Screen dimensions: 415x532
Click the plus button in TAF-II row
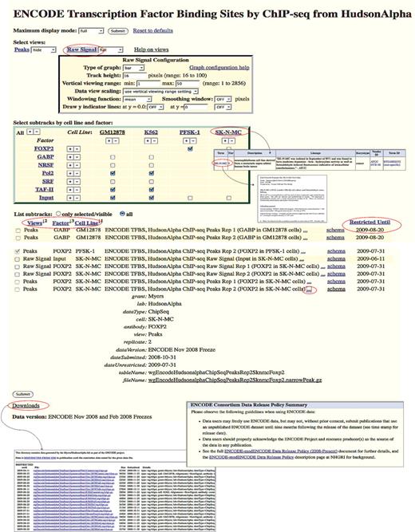click(x=70, y=190)
